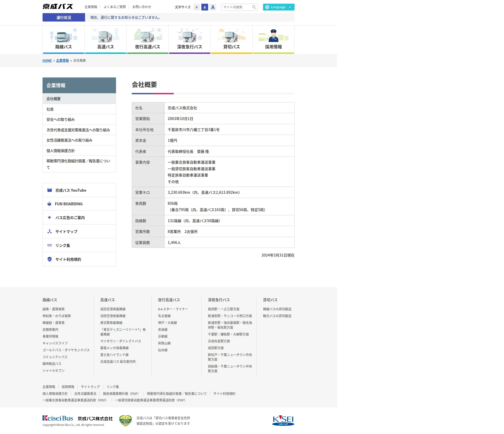Image resolution: width=504 pixels, height=434 pixels.
Task: Select the small text size A
Action: click(x=197, y=7)
